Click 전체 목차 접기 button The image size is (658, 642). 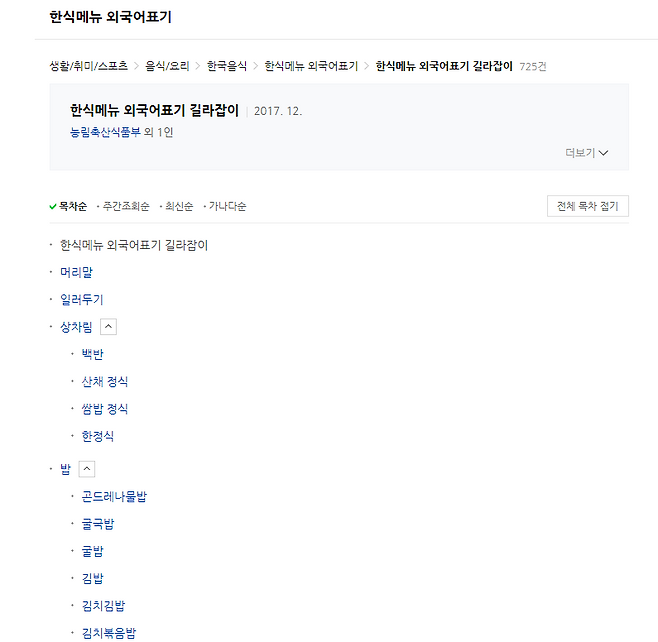588,206
